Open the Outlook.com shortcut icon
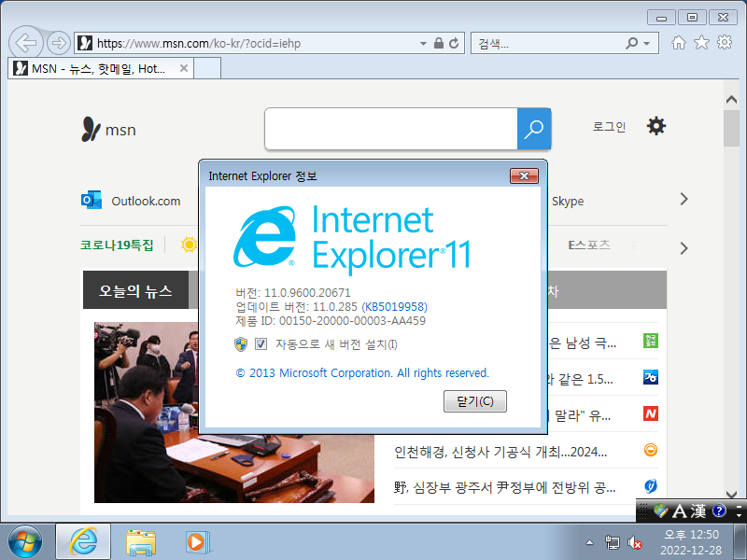 click(91, 200)
